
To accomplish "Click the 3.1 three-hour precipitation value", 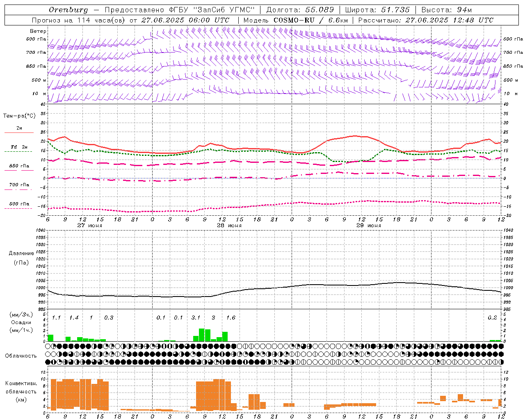I will tap(196, 318).
